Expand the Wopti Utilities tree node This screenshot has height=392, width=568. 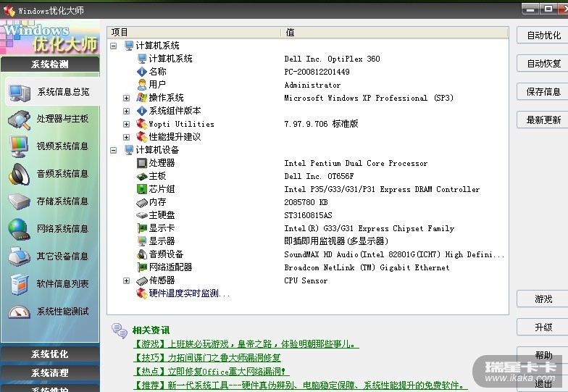click(x=126, y=124)
